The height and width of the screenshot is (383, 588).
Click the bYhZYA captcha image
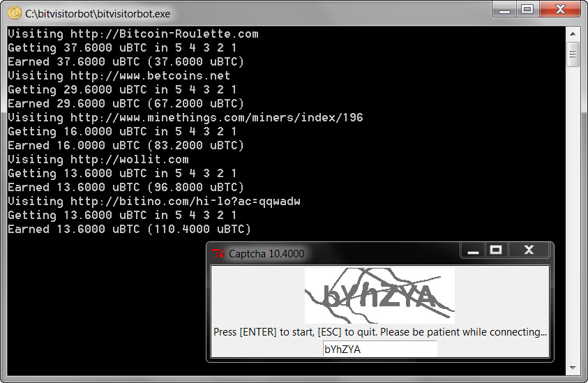pyautogui.click(x=379, y=295)
